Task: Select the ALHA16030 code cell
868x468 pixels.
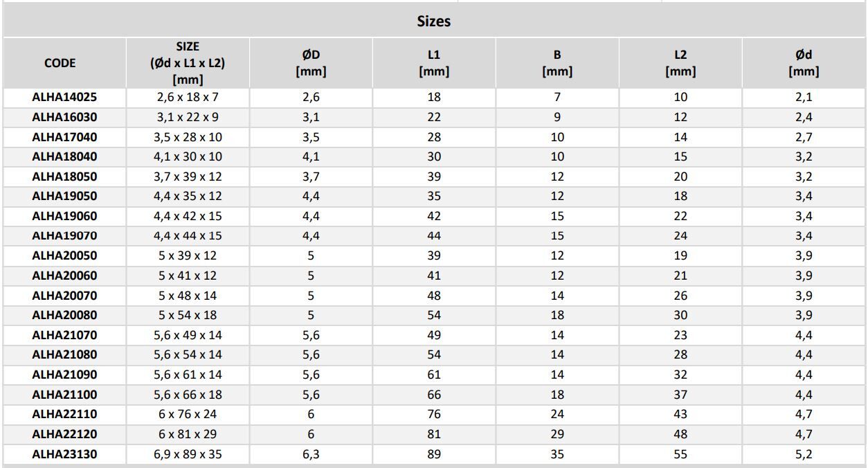Action: point(64,117)
